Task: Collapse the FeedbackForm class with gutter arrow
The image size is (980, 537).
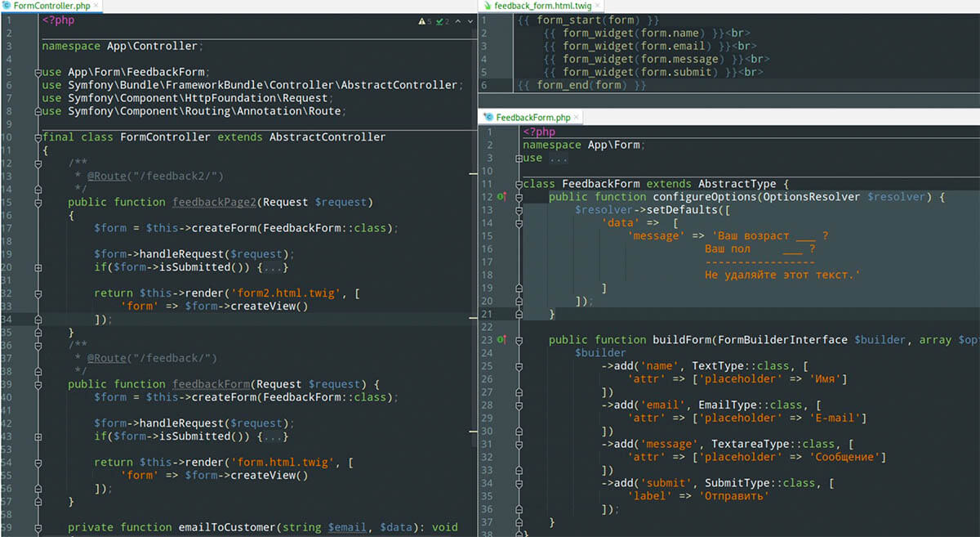Action: 520,183
